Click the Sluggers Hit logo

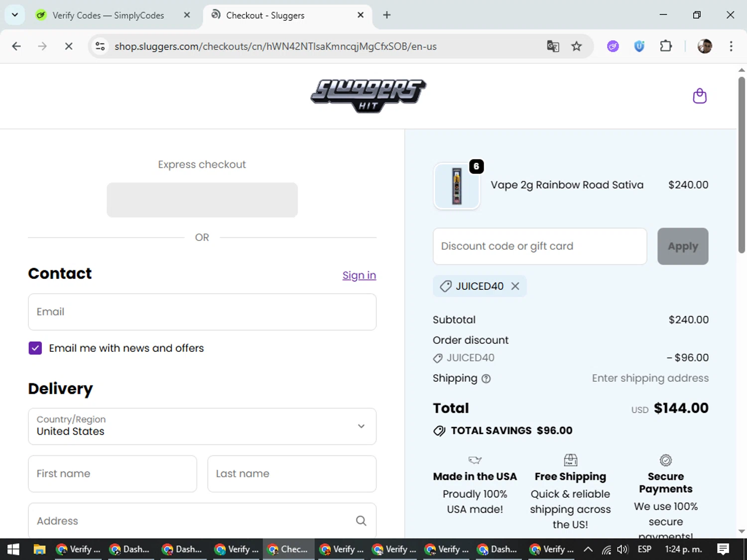368,96
